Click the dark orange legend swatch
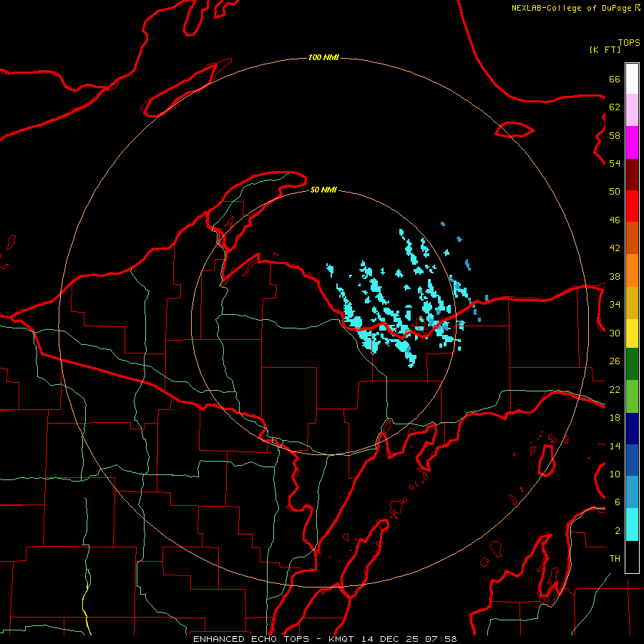644x644 pixels. (x=632, y=238)
